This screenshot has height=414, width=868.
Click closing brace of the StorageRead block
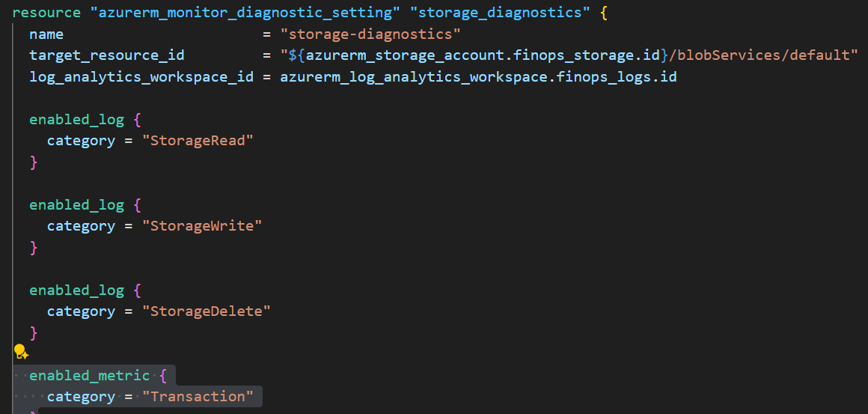33,162
